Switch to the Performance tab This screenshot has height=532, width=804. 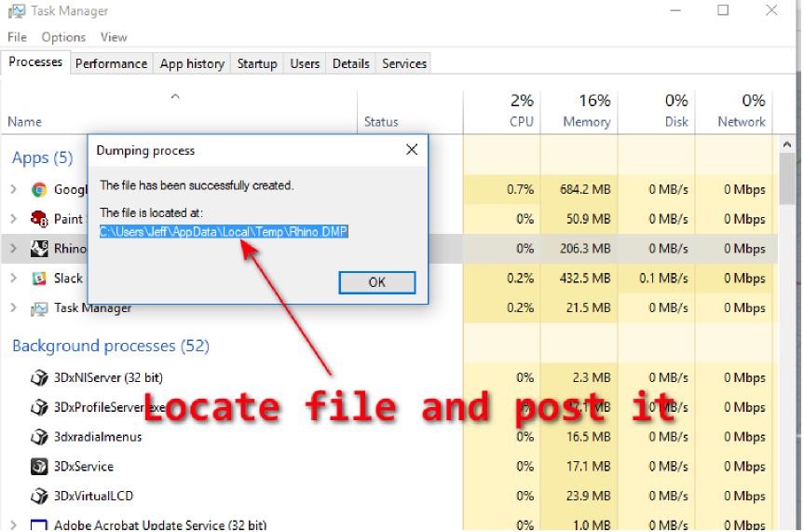(111, 63)
